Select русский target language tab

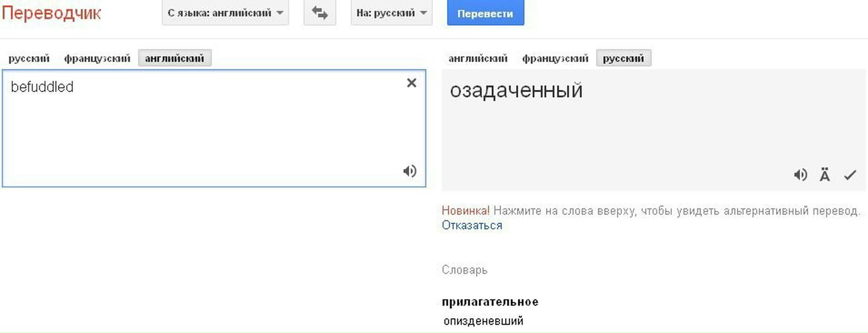click(x=623, y=58)
